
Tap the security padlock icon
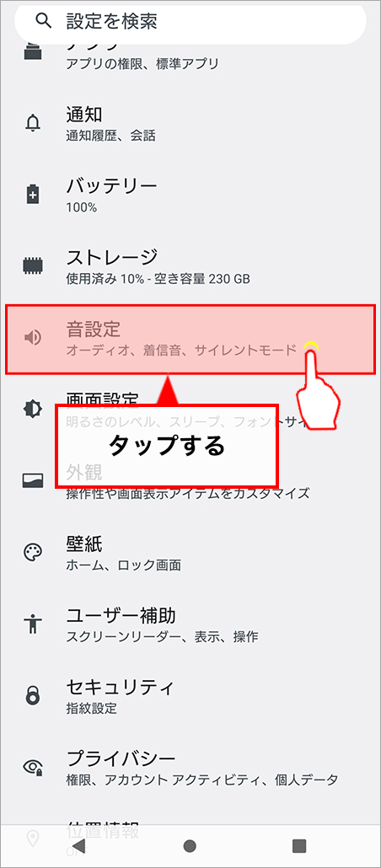tap(33, 695)
